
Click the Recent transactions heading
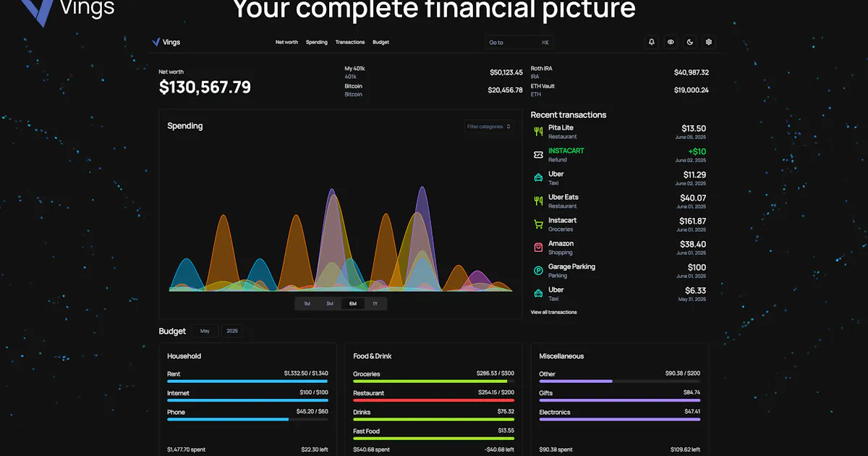point(569,114)
